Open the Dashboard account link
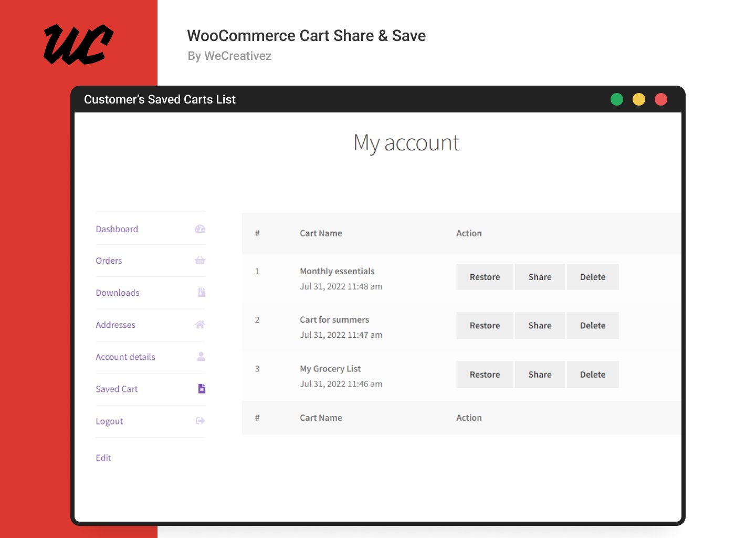Screen dimensions: 756x538 pyautogui.click(x=117, y=229)
